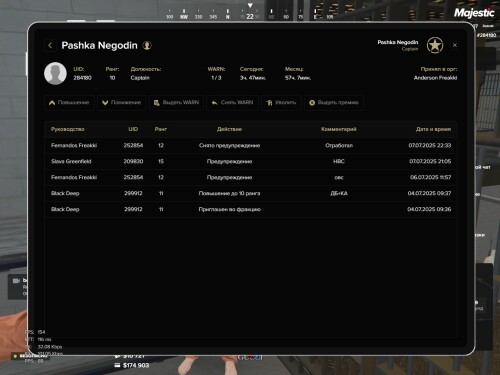Click the НВС comment cell
The height and width of the screenshot is (375, 500).
coord(339,161)
